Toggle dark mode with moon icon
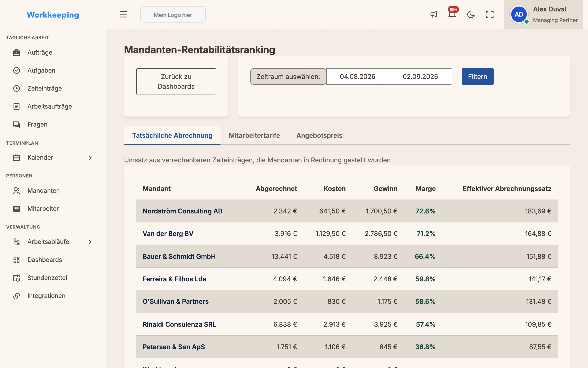 tap(471, 14)
